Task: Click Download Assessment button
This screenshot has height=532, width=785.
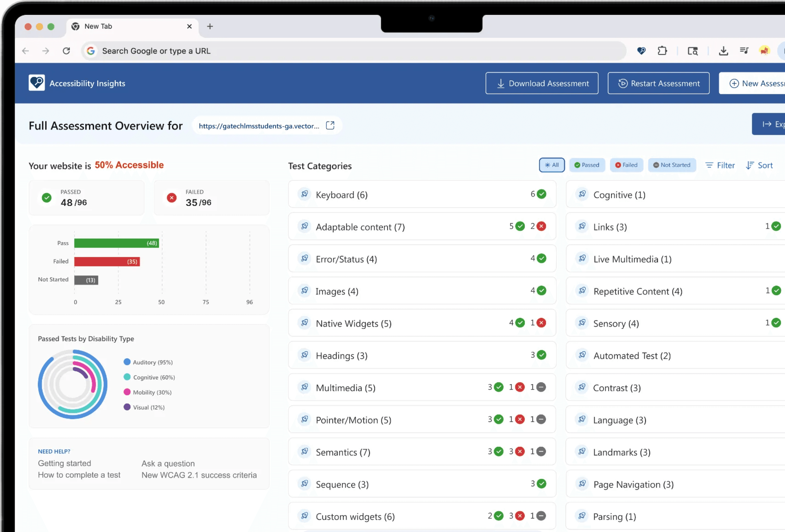Action: [542, 83]
